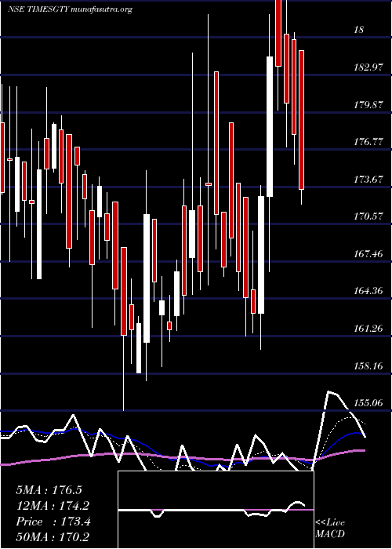Click inside the Live MACD indicator panel
The height and width of the screenshot is (549, 392).
(x=216, y=510)
